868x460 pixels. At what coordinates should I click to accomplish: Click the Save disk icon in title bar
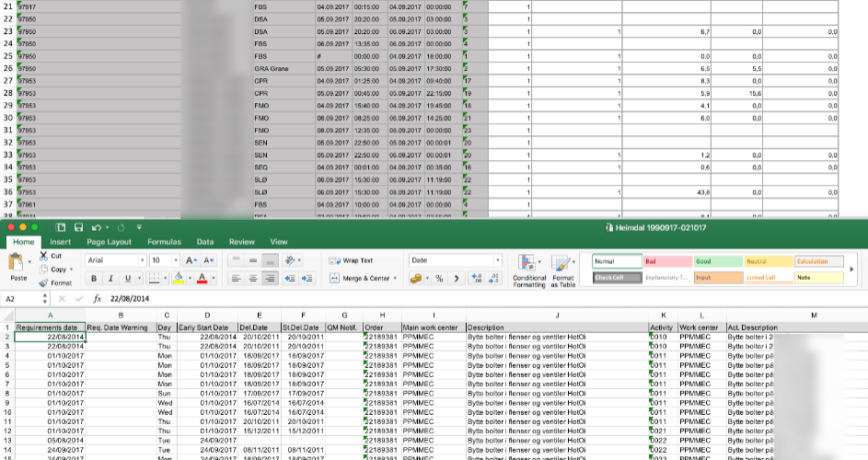[78, 227]
